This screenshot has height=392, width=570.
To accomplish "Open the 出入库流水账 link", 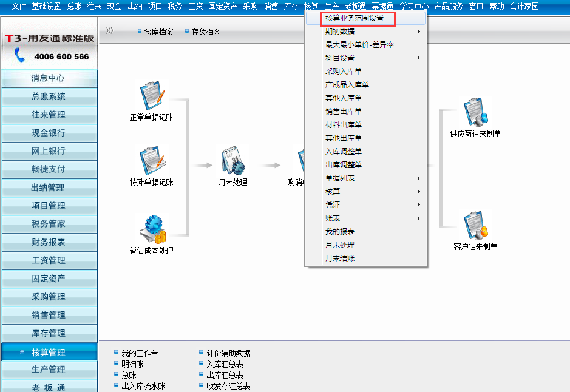I will (x=143, y=386).
